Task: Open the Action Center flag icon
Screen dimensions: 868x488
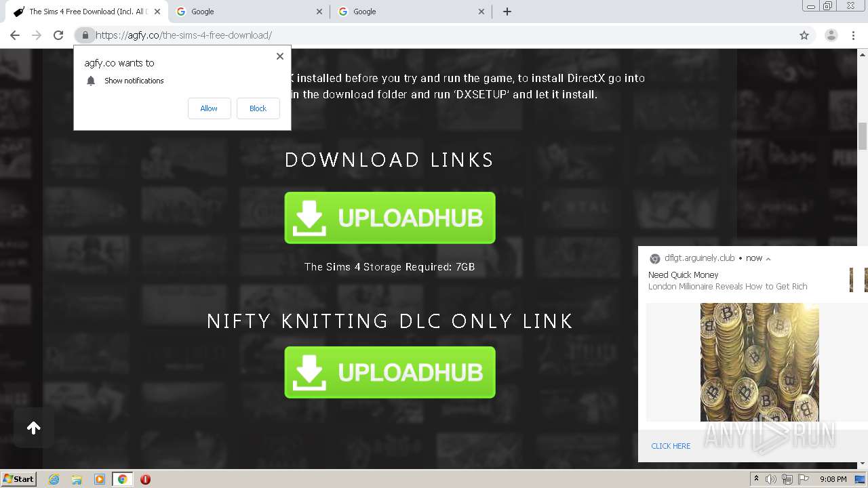Action: [x=804, y=479]
